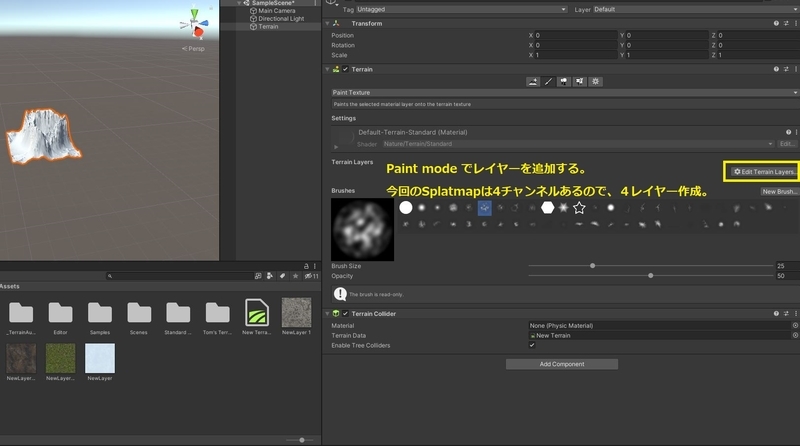The height and width of the screenshot is (446, 800).
Task: Select the green grass NewLayer asset
Action: 60,362
